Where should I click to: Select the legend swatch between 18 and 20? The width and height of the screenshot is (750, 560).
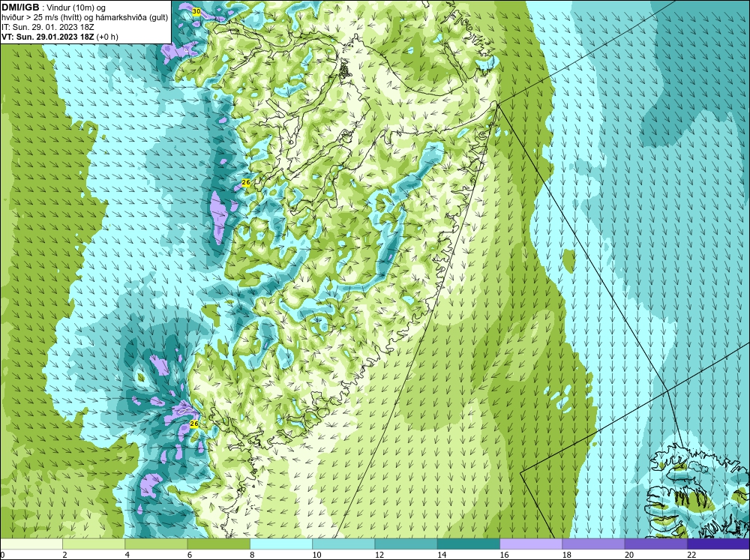click(x=593, y=544)
